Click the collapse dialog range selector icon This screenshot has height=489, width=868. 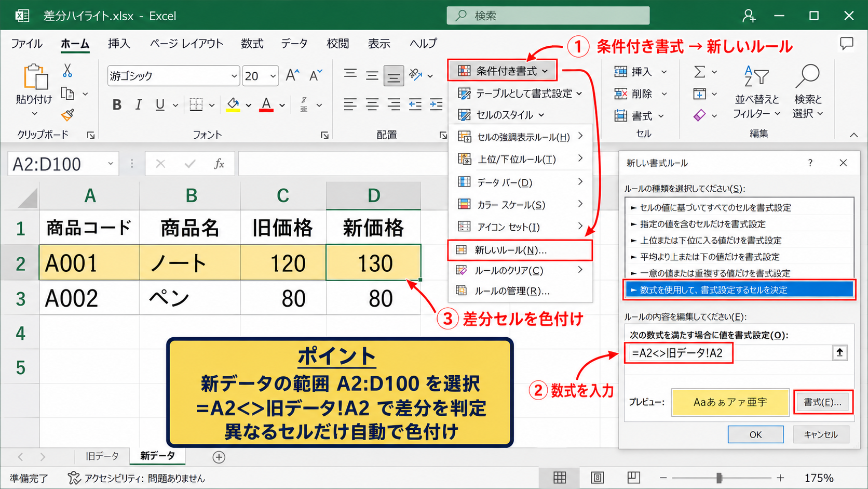[840, 353]
